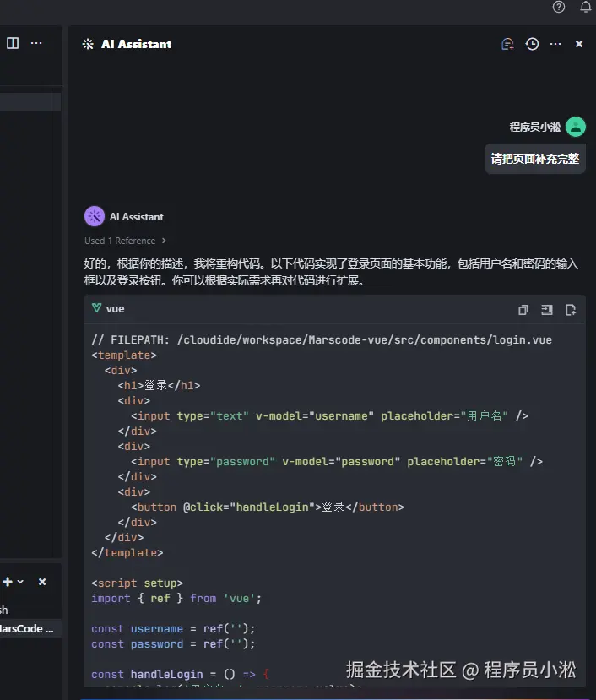Toggle the split editor layout icon
Image resolution: width=596 pixels, height=700 pixels.
point(13,43)
